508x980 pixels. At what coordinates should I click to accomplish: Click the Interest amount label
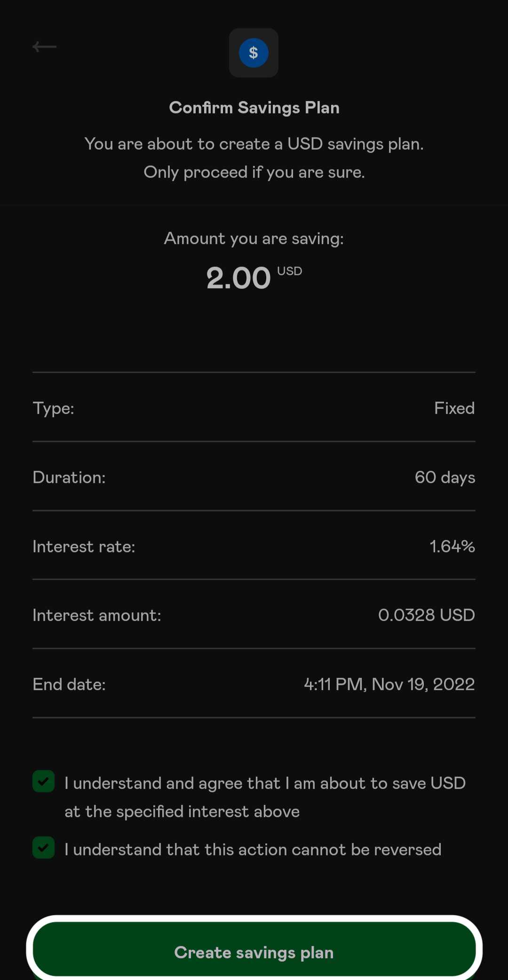tap(97, 615)
